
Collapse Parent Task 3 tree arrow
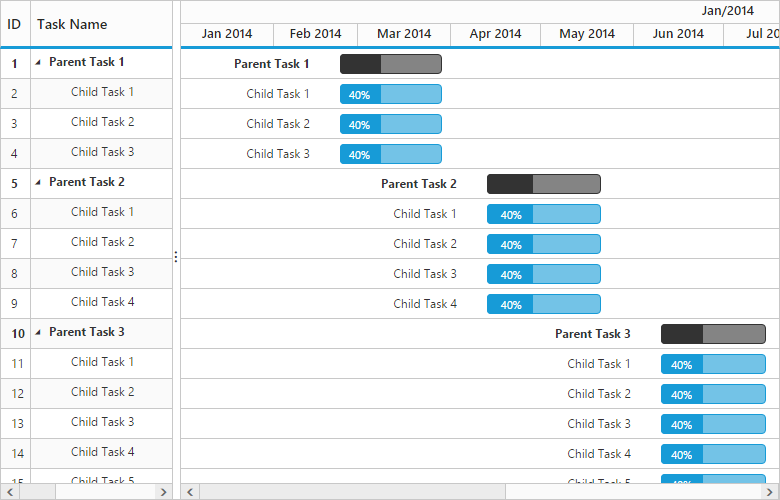[38, 332]
